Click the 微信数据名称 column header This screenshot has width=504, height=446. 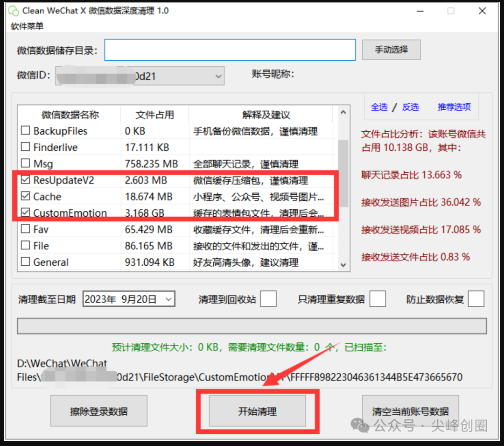tap(70, 114)
